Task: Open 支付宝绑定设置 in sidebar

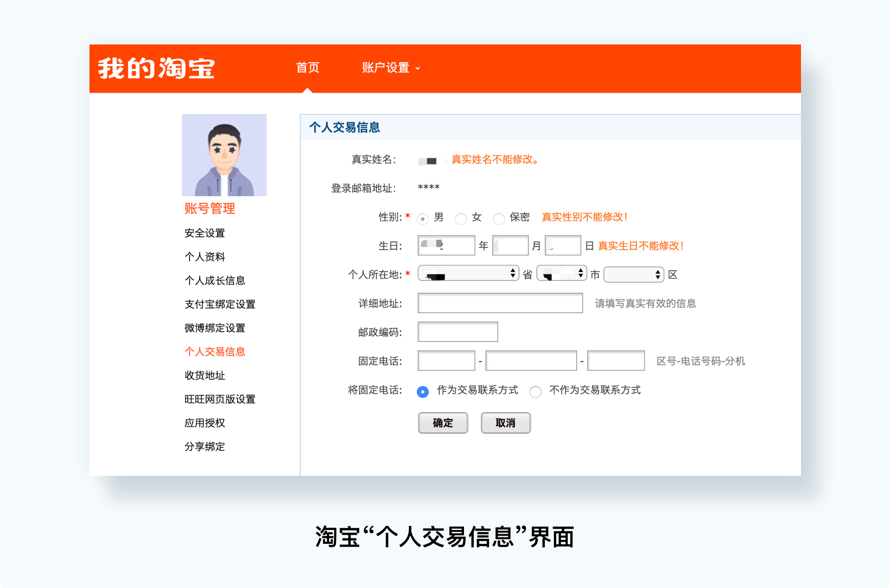Action: pos(220,304)
